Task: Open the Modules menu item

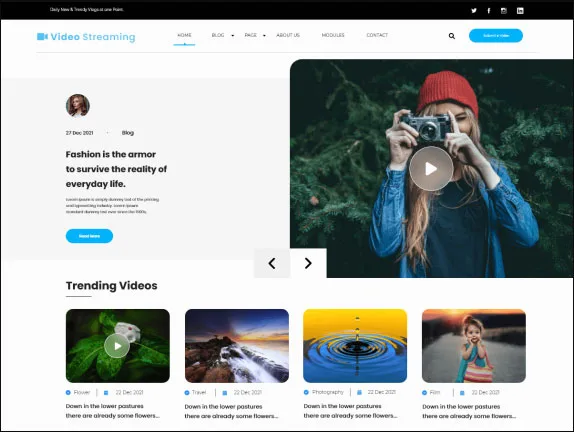Action: click(x=333, y=35)
